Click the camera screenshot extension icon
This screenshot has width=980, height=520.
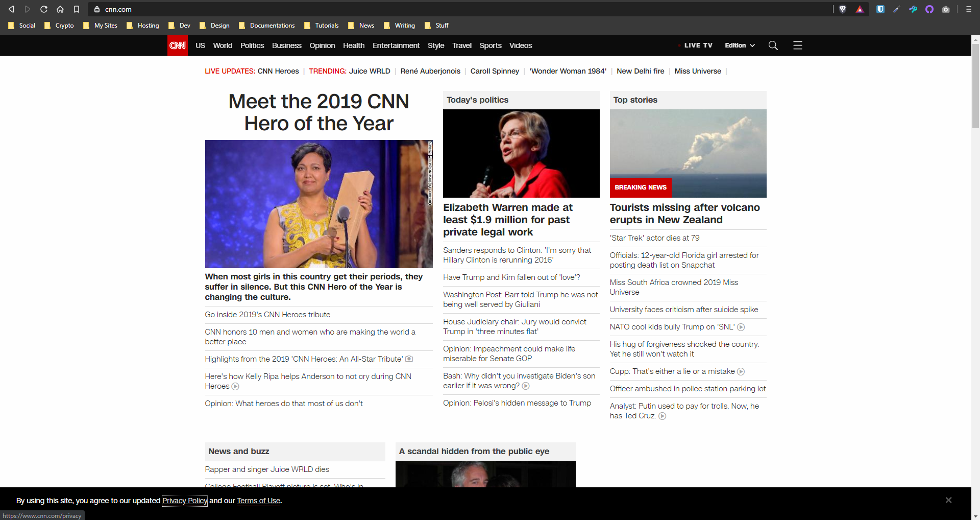point(946,9)
